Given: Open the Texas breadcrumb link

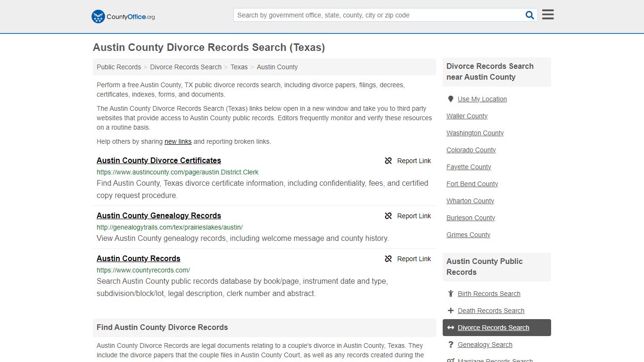Looking at the screenshot, I should 239,67.
